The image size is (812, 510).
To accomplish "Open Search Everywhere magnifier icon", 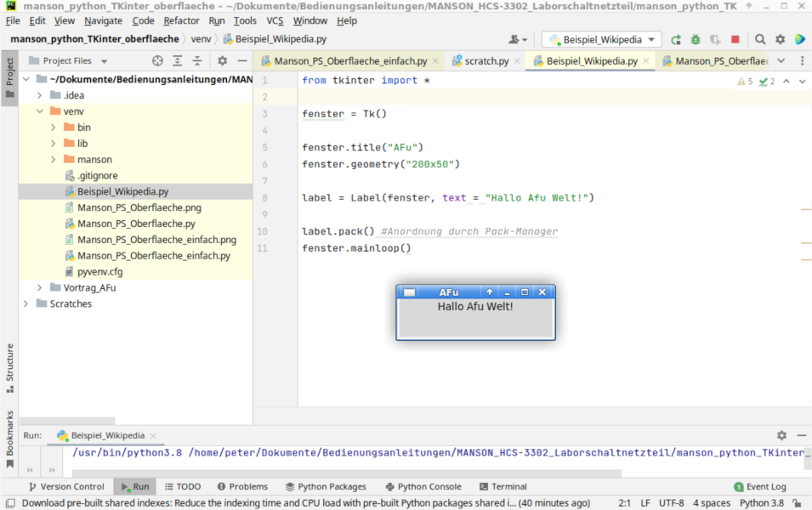I will [x=760, y=39].
